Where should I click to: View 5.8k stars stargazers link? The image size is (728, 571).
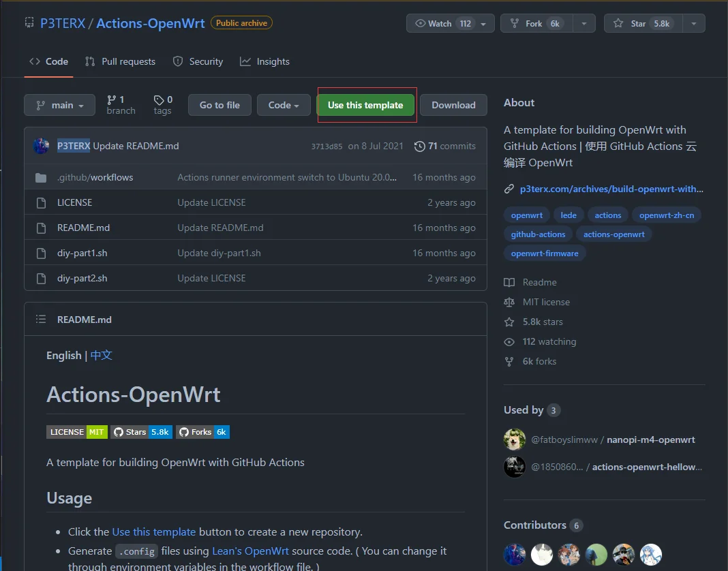tap(534, 322)
